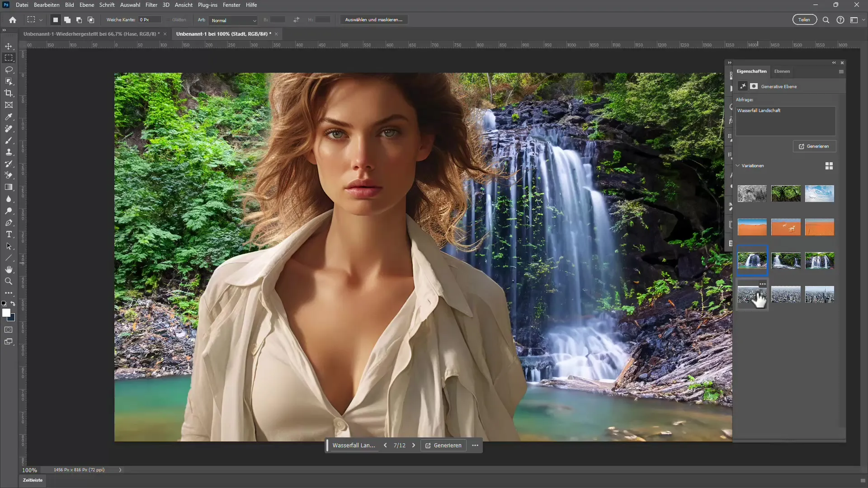Collapse the Variationen section
The width and height of the screenshot is (868, 488).
[x=738, y=166]
